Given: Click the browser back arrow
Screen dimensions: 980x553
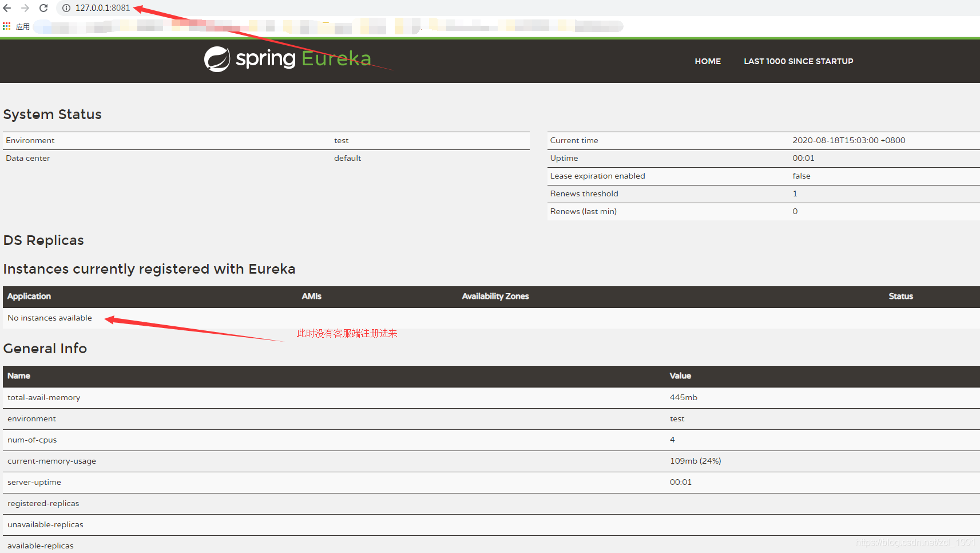Looking at the screenshot, I should 7,8.
